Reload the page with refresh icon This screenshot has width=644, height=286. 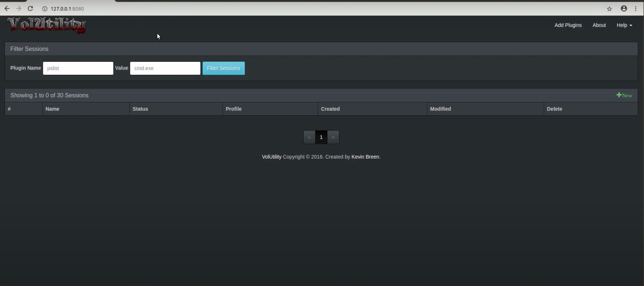(x=31, y=9)
